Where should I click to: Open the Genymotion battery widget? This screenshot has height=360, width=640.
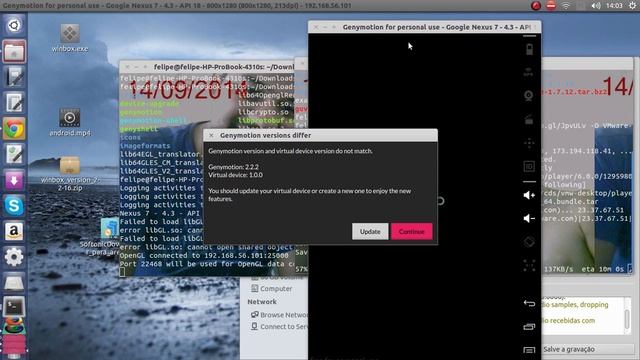click(529, 49)
